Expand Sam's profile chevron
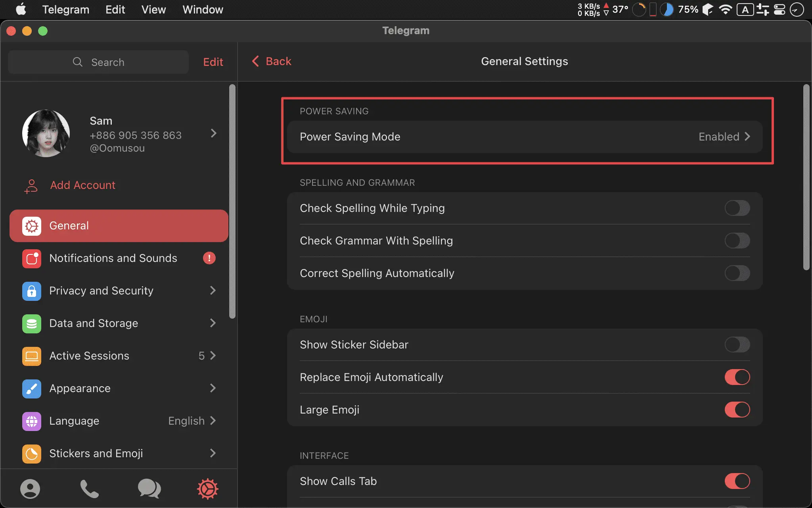Image resolution: width=812 pixels, height=508 pixels. coord(214,133)
